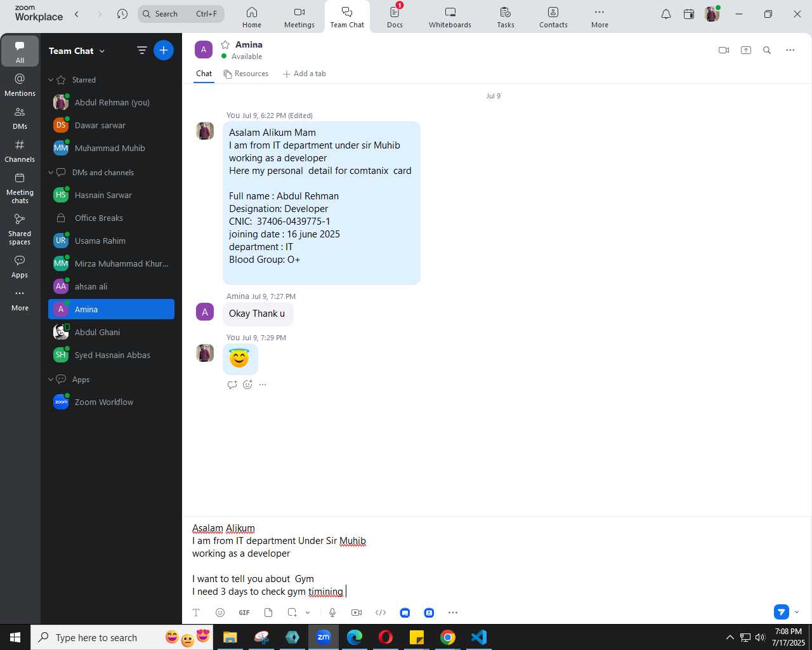Open the Office Breaks channel
Viewport: 812px width, 650px height.
(x=111, y=218)
